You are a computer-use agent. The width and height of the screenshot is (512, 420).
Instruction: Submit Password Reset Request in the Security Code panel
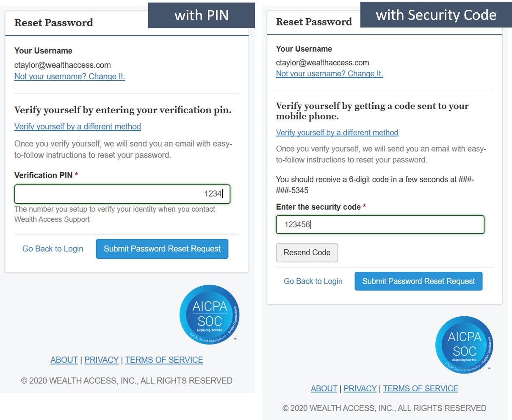click(x=418, y=281)
